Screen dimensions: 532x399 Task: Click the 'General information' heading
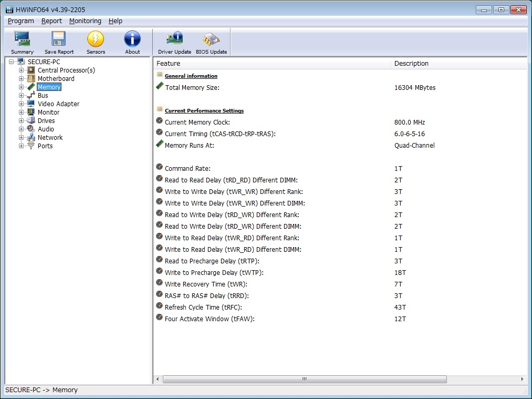tap(191, 76)
